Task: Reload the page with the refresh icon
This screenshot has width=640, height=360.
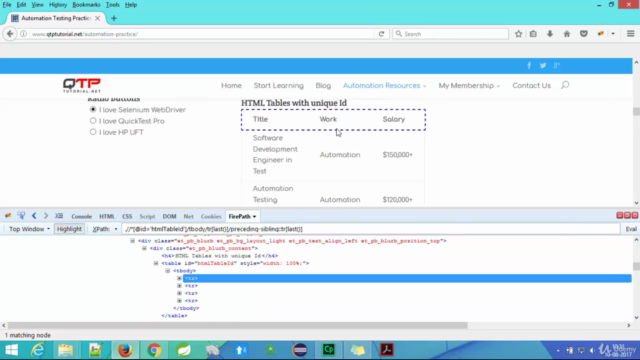Action: pyautogui.click(x=381, y=34)
